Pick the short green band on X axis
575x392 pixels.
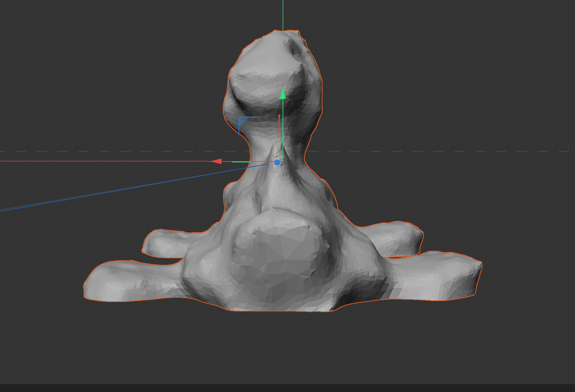click(x=241, y=162)
